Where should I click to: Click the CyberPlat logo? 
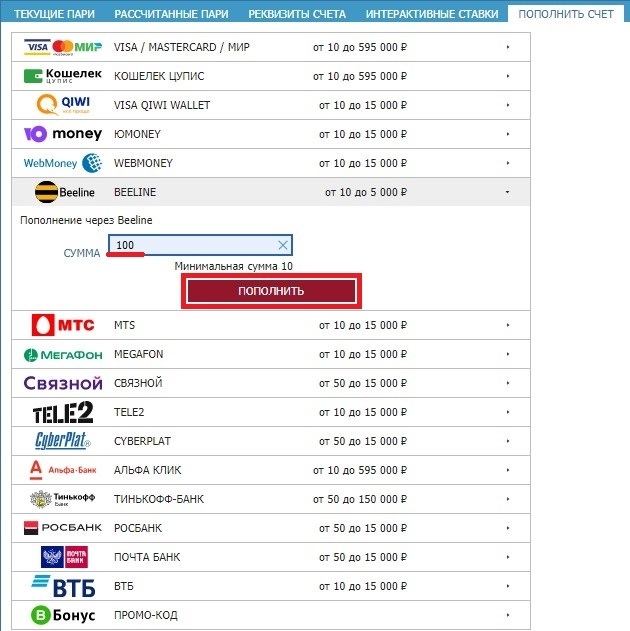click(x=63, y=441)
